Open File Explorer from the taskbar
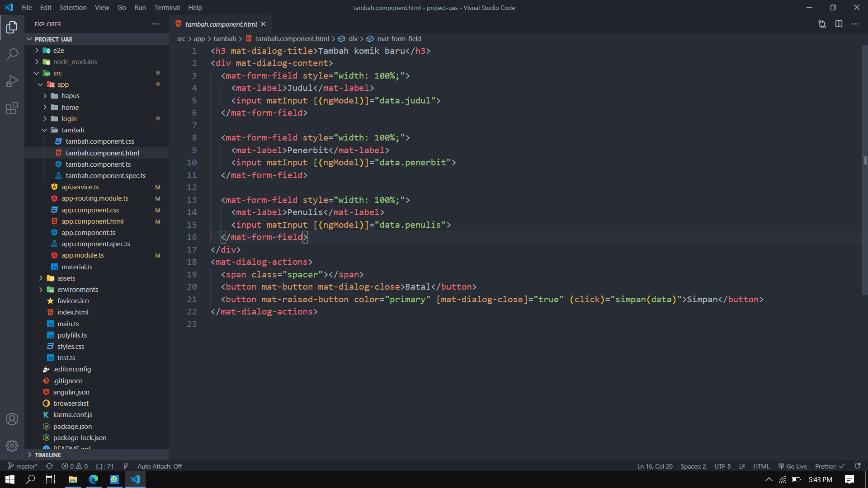Viewport: 868px width, 488px height. tap(72, 479)
